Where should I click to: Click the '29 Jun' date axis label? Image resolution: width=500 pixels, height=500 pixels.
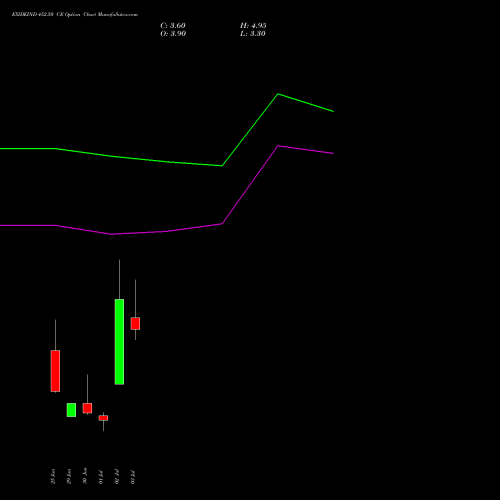(x=69, y=476)
